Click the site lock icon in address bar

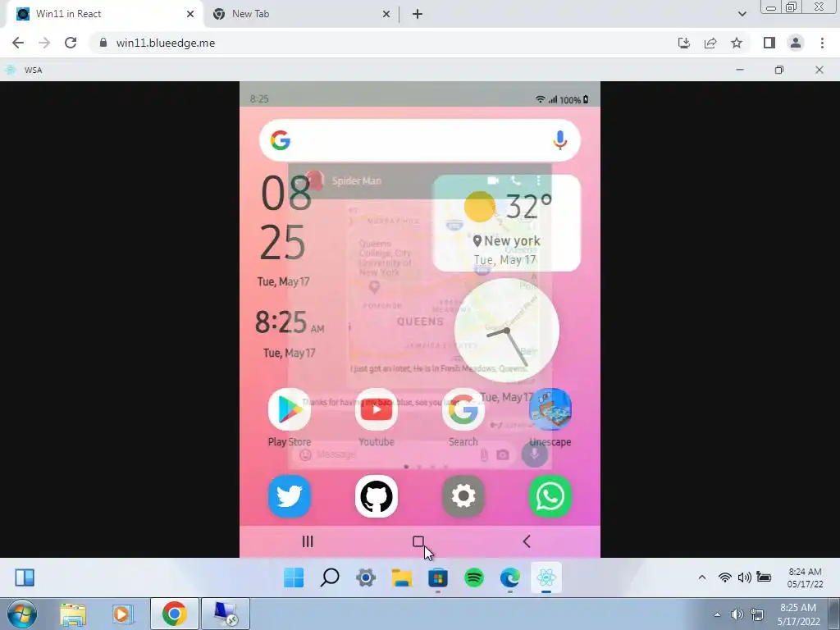[103, 43]
